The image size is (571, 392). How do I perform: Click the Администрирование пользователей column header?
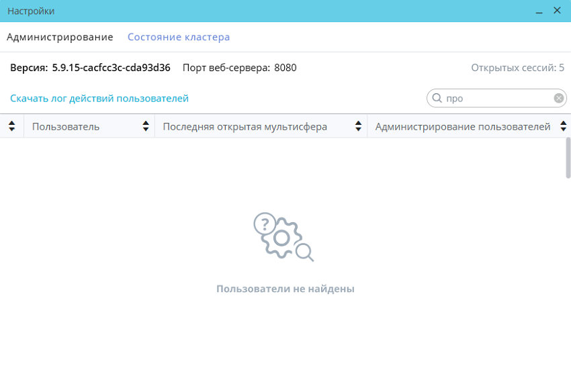[463, 127]
